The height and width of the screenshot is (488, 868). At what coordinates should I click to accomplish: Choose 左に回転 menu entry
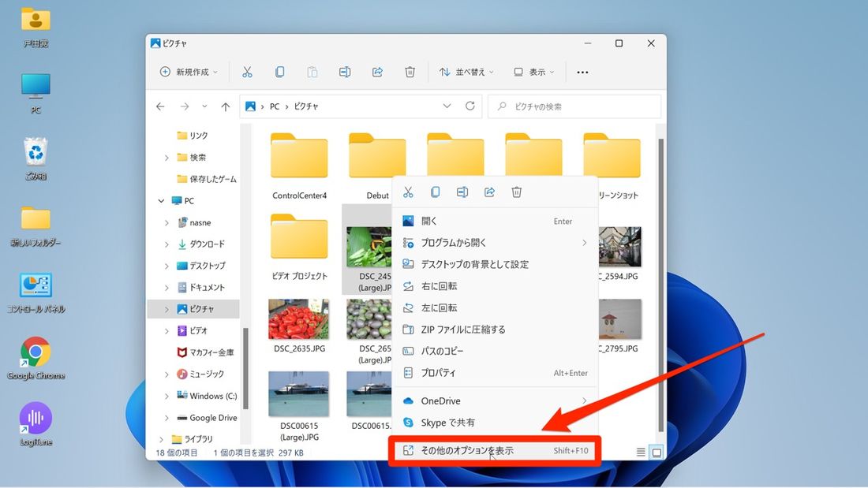[x=495, y=307]
